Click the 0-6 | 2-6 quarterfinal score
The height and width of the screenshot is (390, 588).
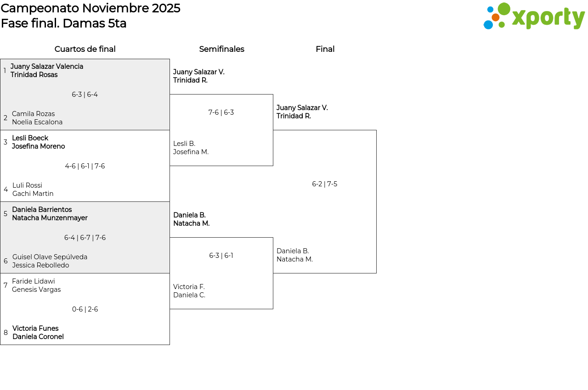(x=85, y=309)
